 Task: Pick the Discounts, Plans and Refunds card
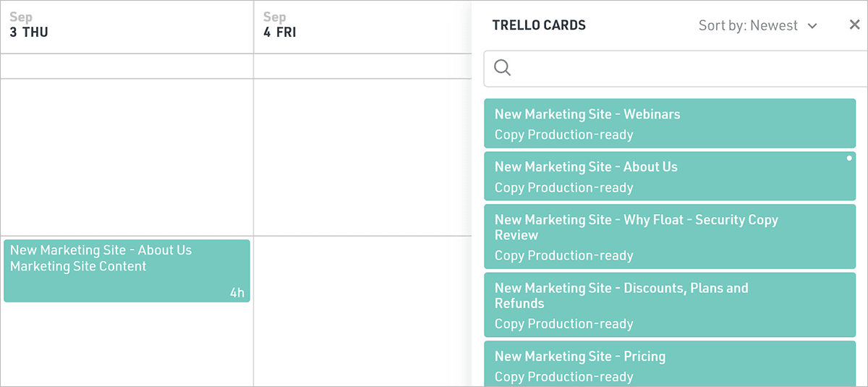(669, 305)
